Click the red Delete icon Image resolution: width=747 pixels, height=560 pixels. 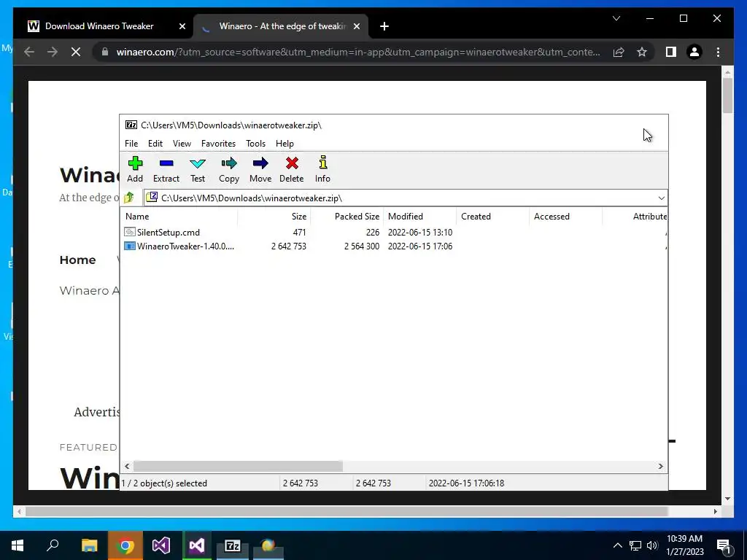pyautogui.click(x=292, y=169)
